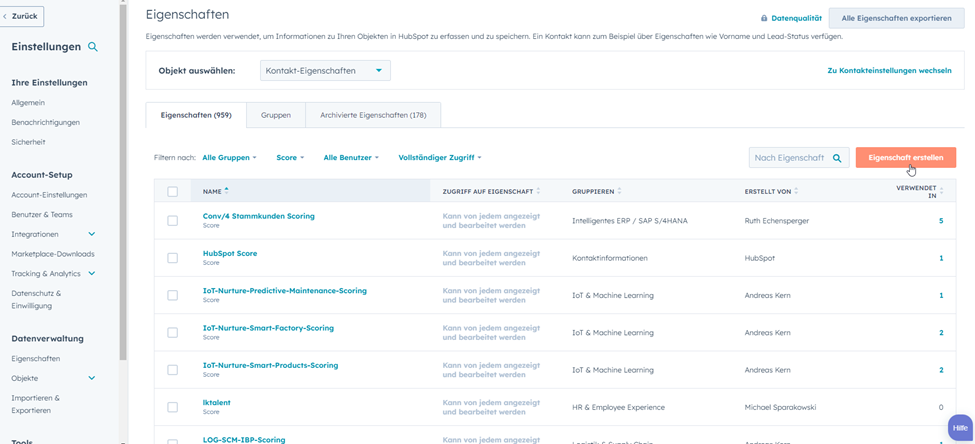Click sort icon on Erstellt von column
Viewport: 975px width, 444px height.
click(797, 191)
